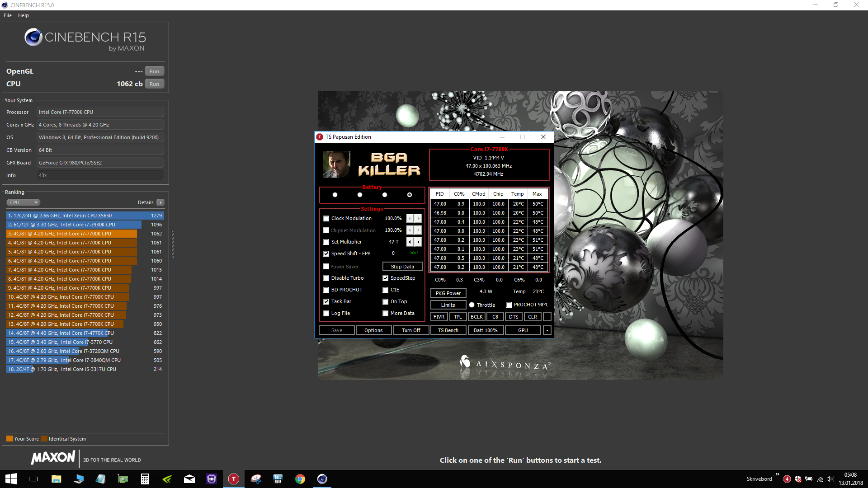Click the PKG Power button
This screenshot has width=868, height=488.
click(448, 293)
